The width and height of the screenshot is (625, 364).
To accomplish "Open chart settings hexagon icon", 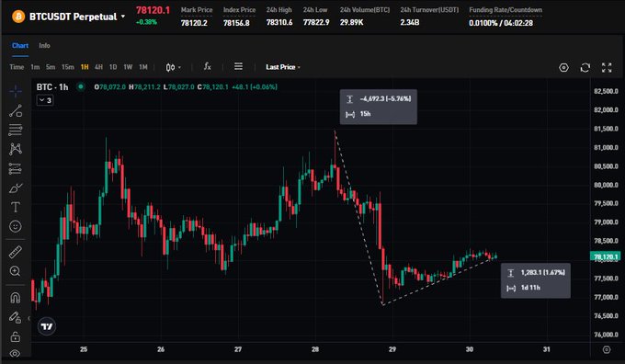I will point(563,67).
